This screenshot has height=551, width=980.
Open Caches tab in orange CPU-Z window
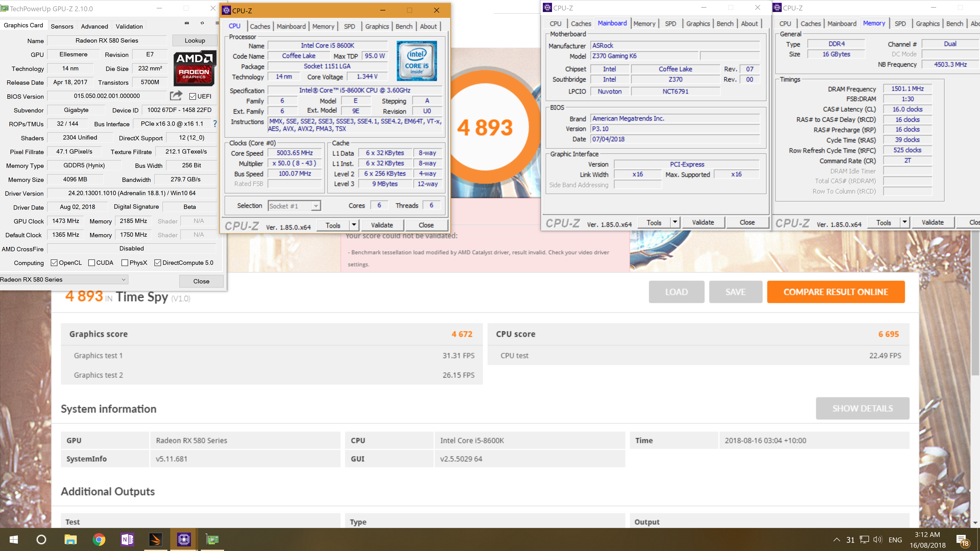pos(260,26)
